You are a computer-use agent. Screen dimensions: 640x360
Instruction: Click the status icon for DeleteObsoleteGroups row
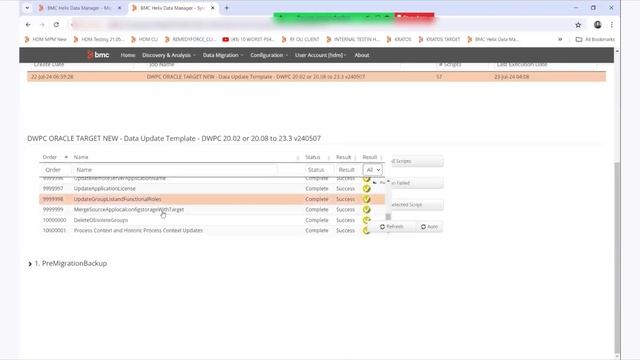click(366, 220)
